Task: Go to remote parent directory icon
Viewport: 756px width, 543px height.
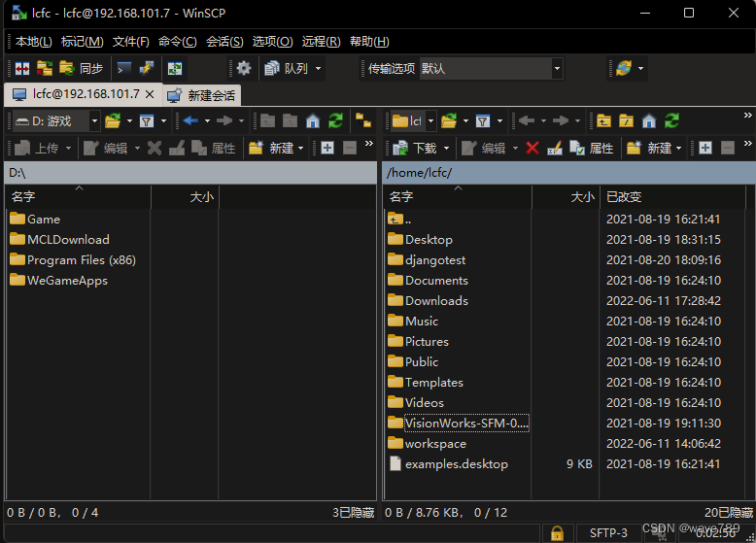Action: (603, 120)
